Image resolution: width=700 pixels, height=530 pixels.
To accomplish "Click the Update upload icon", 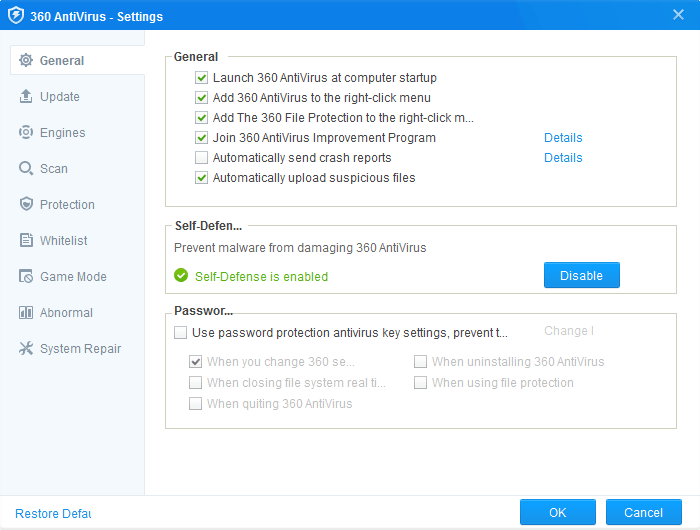I will 26,97.
